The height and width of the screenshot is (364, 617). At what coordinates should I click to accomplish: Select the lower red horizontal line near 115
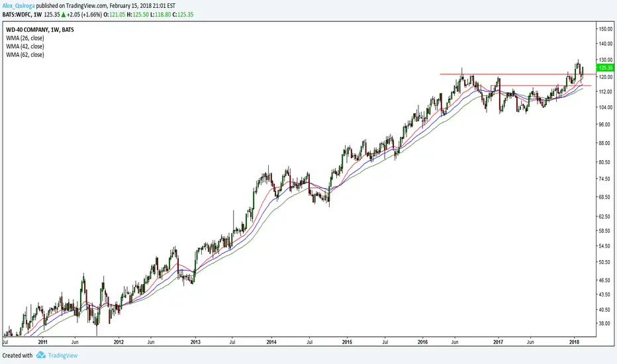point(541,85)
